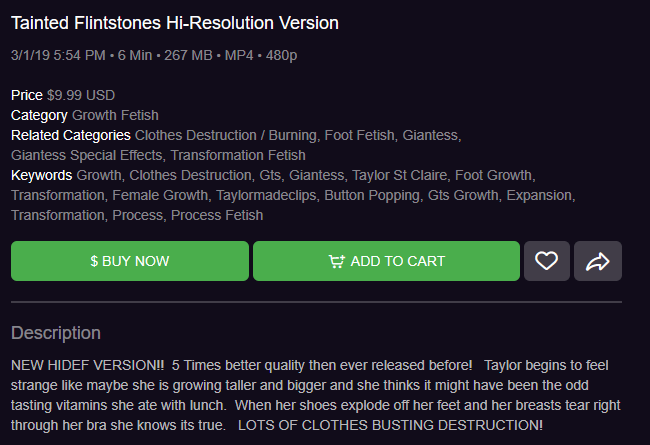Click the share arrow icon
This screenshot has width=650, height=445.
pos(598,261)
